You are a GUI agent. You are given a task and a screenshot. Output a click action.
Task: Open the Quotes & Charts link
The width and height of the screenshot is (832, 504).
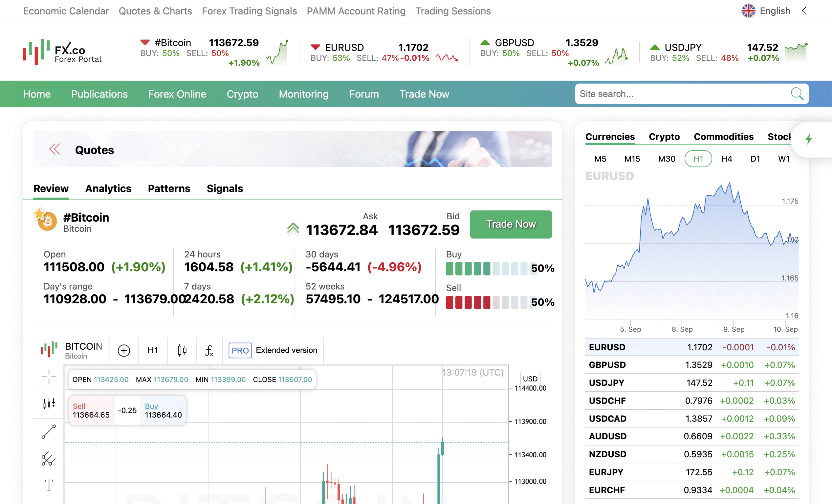[x=155, y=11]
